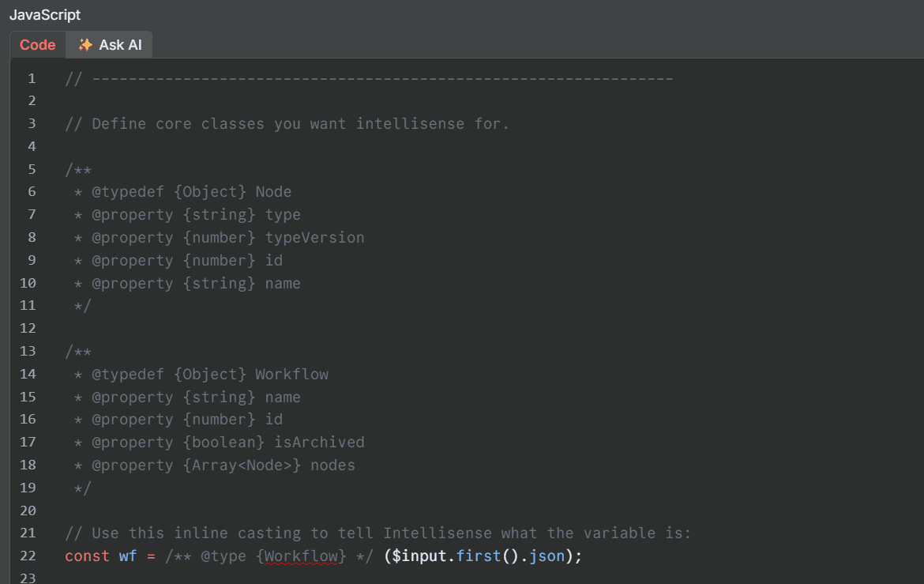The width and height of the screenshot is (924, 584).
Task: Open the Ask AI tab
Action: coord(110,45)
